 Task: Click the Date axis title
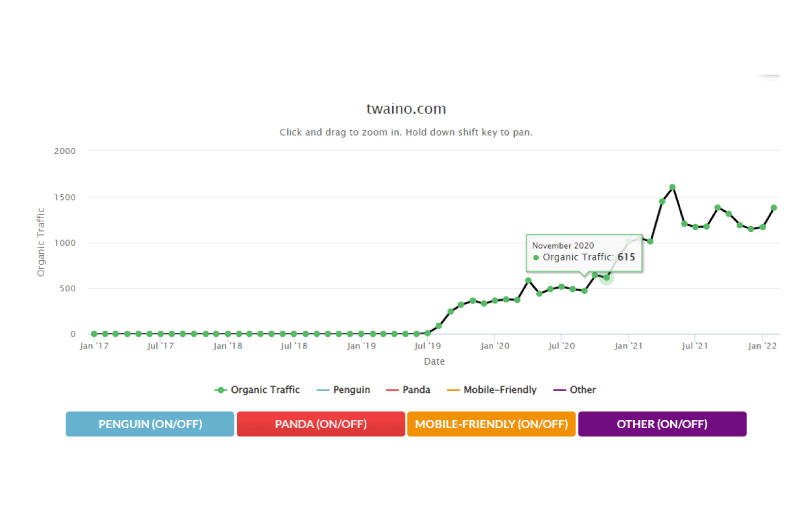click(434, 362)
